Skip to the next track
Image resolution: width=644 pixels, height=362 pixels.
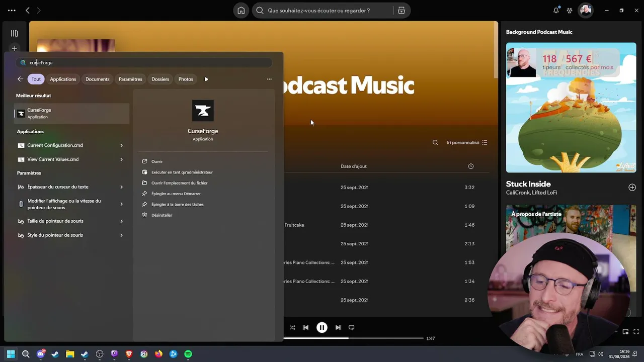pyautogui.click(x=338, y=327)
